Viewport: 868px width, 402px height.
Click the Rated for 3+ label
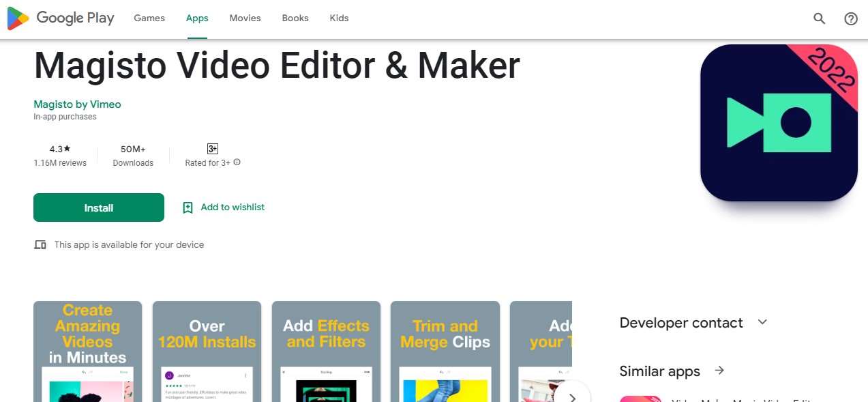(x=207, y=163)
